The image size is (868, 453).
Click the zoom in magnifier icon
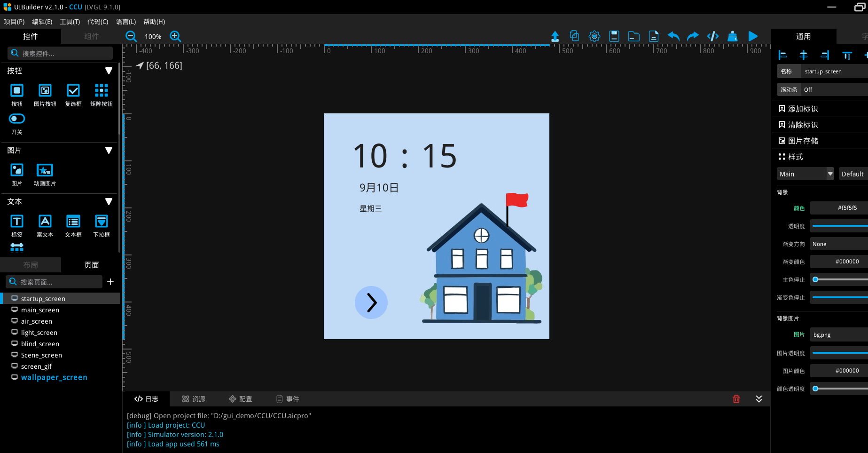click(x=175, y=36)
